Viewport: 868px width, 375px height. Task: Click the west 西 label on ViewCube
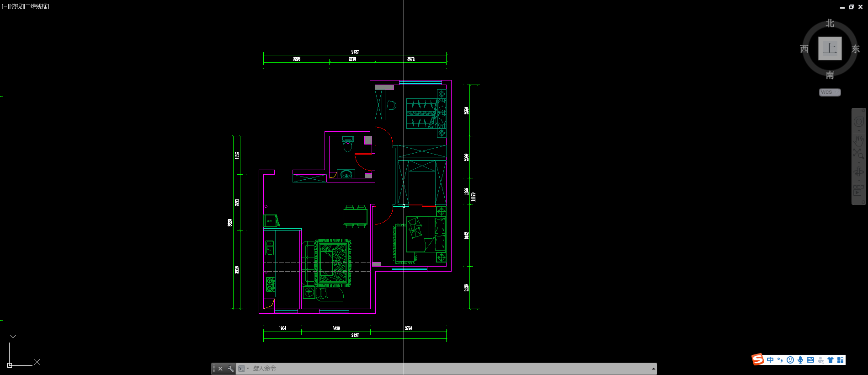804,49
